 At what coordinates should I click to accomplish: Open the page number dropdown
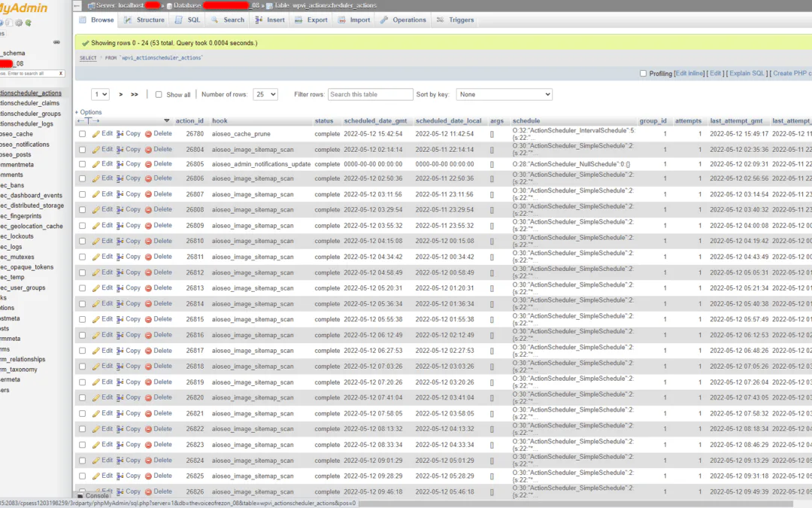tap(101, 94)
